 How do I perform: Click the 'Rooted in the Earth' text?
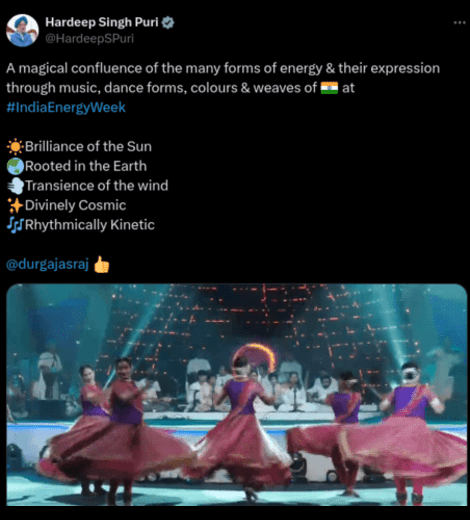click(x=86, y=166)
